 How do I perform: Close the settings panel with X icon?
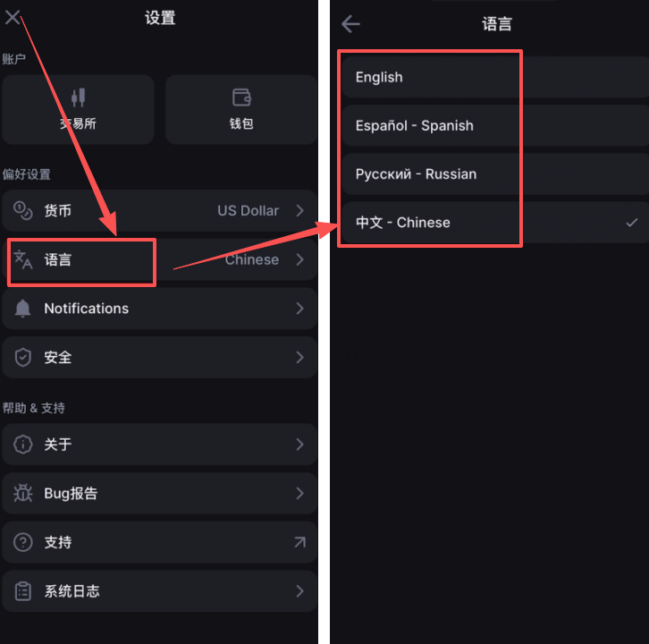tap(13, 17)
